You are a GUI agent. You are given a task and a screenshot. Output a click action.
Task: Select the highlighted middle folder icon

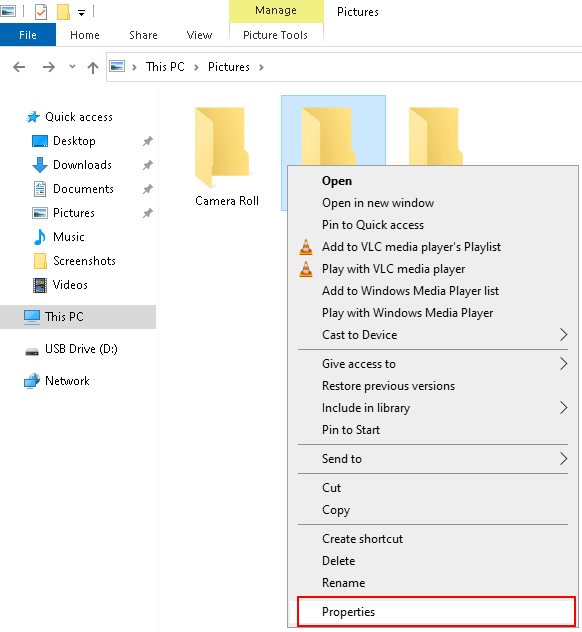tap(327, 135)
